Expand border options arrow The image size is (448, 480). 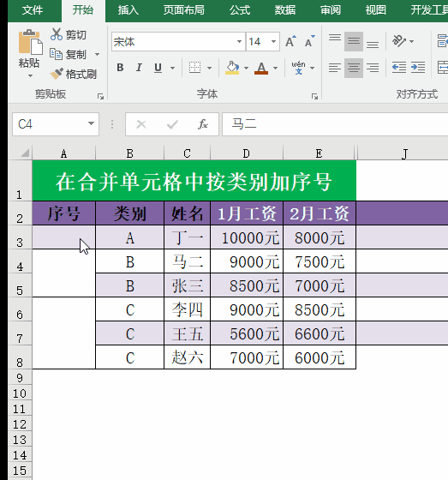click(209, 68)
